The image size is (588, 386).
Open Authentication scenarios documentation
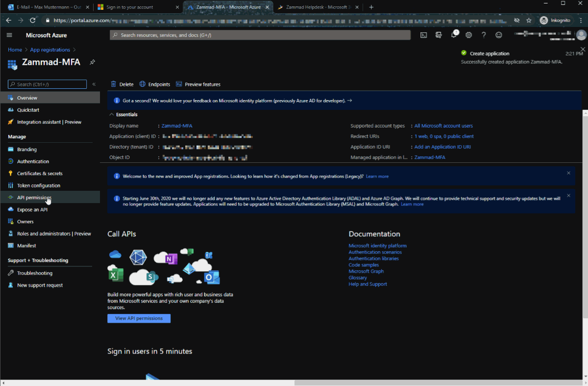point(375,252)
